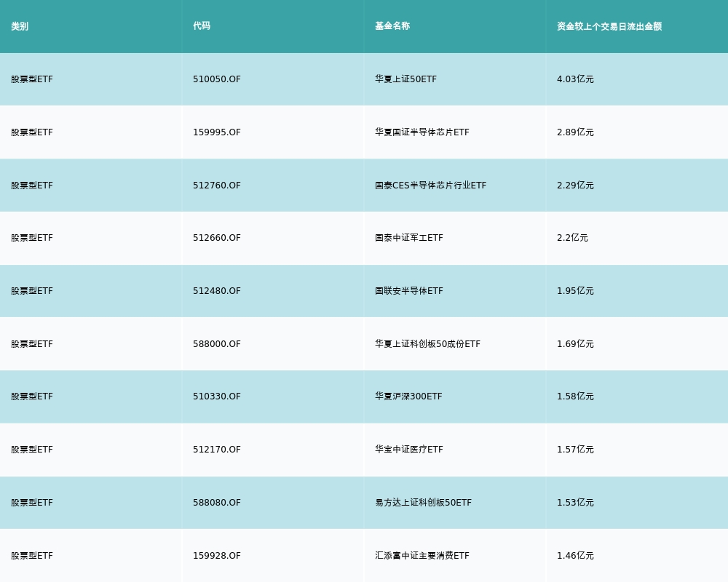Click the 1.95亿元 outflow value
This screenshot has width=728, height=582.
point(575,291)
